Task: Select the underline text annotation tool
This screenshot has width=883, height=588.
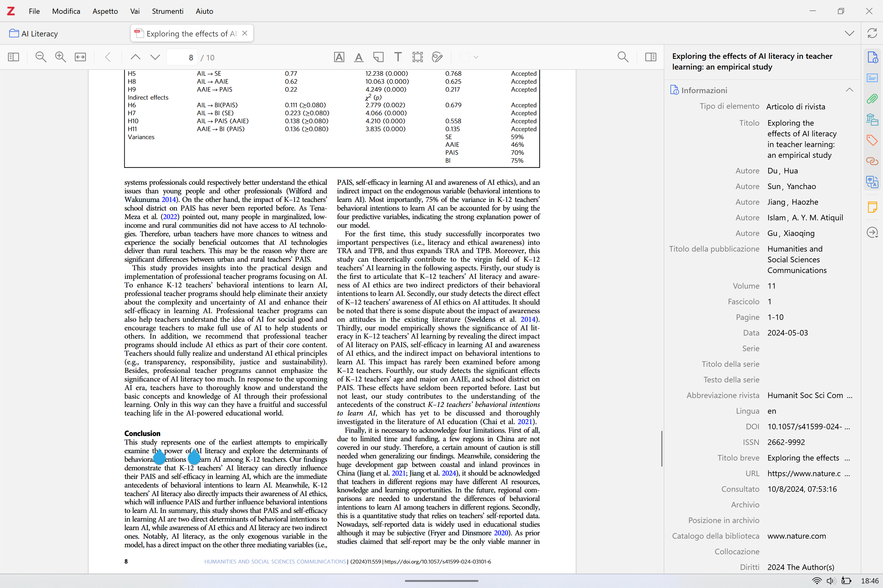Action: (359, 57)
